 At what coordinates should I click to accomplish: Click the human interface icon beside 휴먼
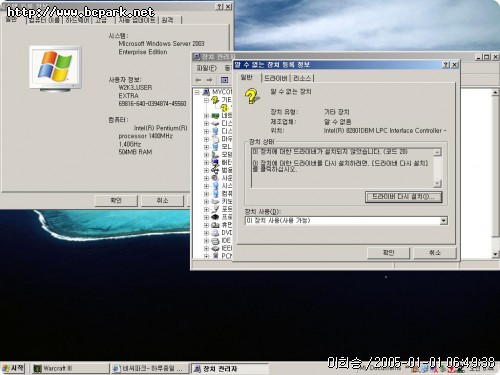(215, 225)
